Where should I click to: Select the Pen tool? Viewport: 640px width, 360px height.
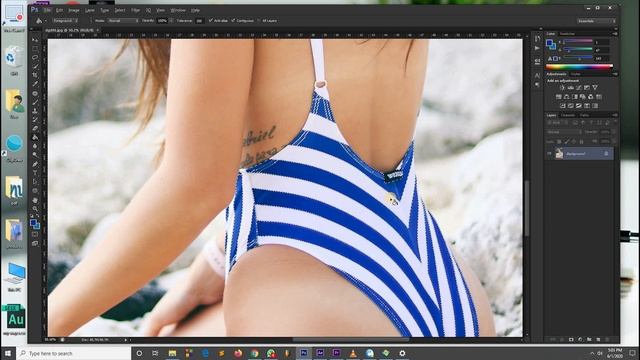(35, 164)
